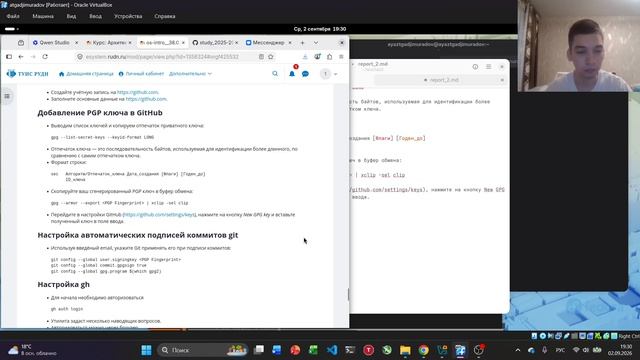Click the Windows taskbar Поиск box
Viewport: 640px width, 360px height.
click(x=202, y=350)
